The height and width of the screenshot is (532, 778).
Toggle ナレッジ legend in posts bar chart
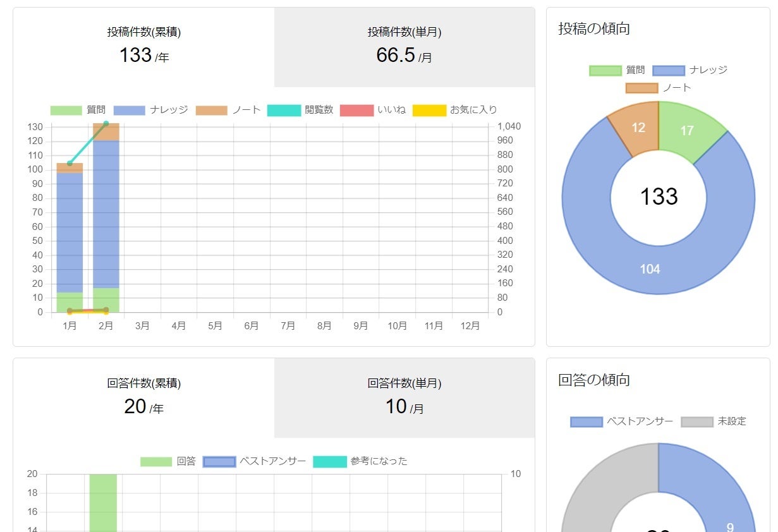tap(150, 110)
